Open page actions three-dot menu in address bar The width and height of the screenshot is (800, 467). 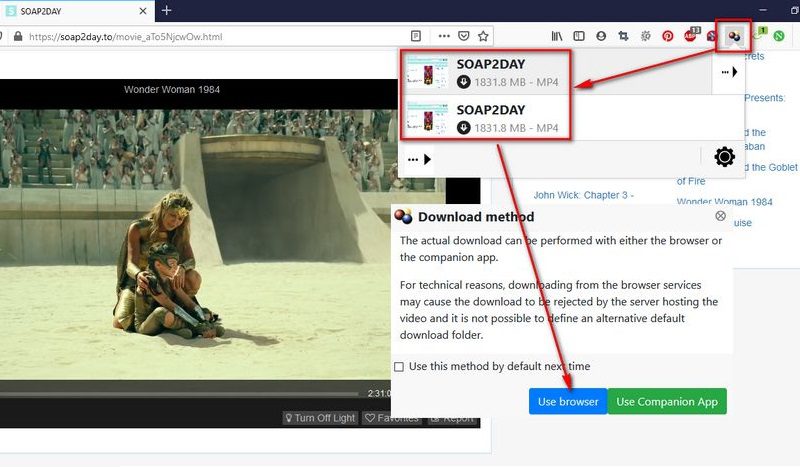[x=444, y=36]
